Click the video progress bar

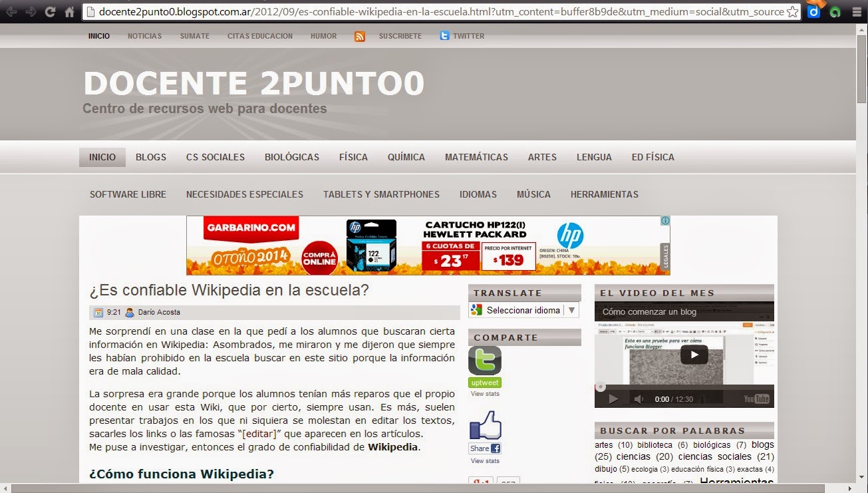(x=684, y=387)
